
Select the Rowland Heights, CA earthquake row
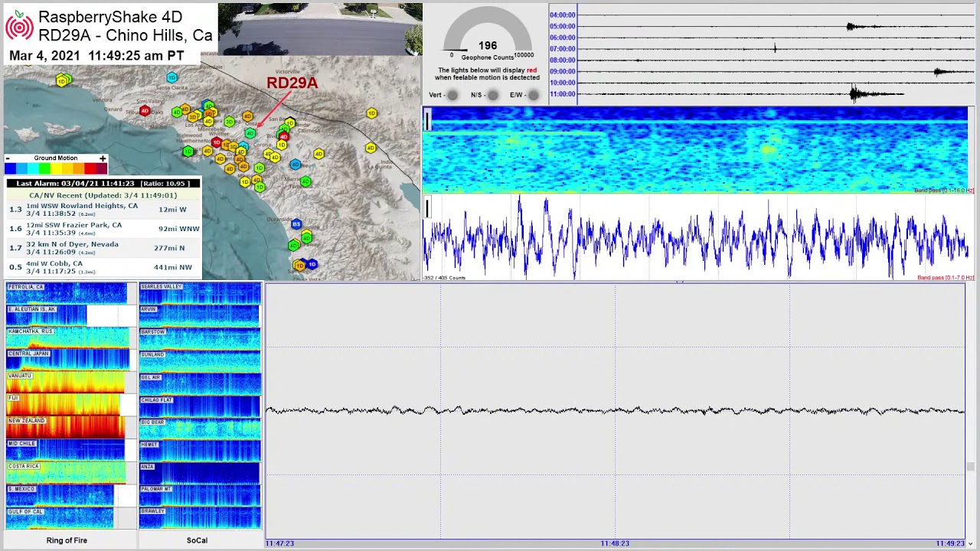103,209
